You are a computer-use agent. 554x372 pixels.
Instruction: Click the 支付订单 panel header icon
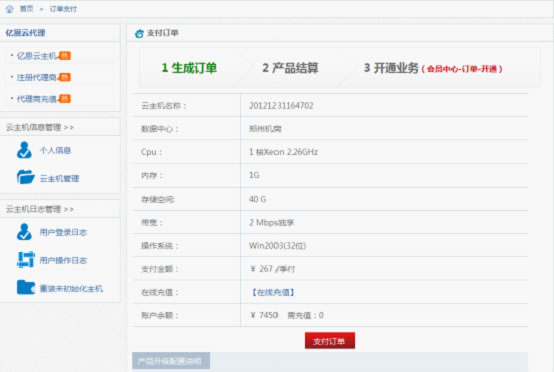point(139,34)
